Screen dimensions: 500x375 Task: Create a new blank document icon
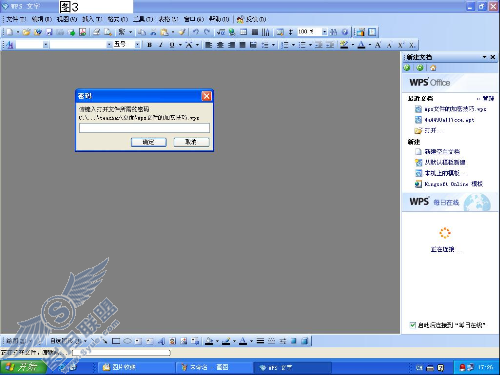coord(10,32)
